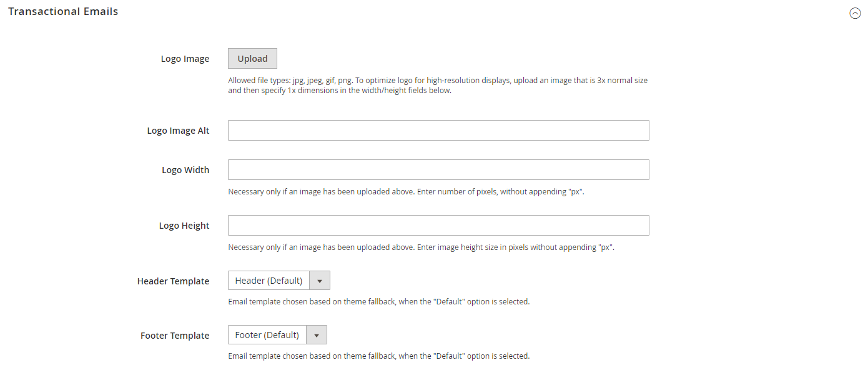Focus the Logo Image Alt text field
This screenshot has height=370, width=868.
[x=438, y=131]
